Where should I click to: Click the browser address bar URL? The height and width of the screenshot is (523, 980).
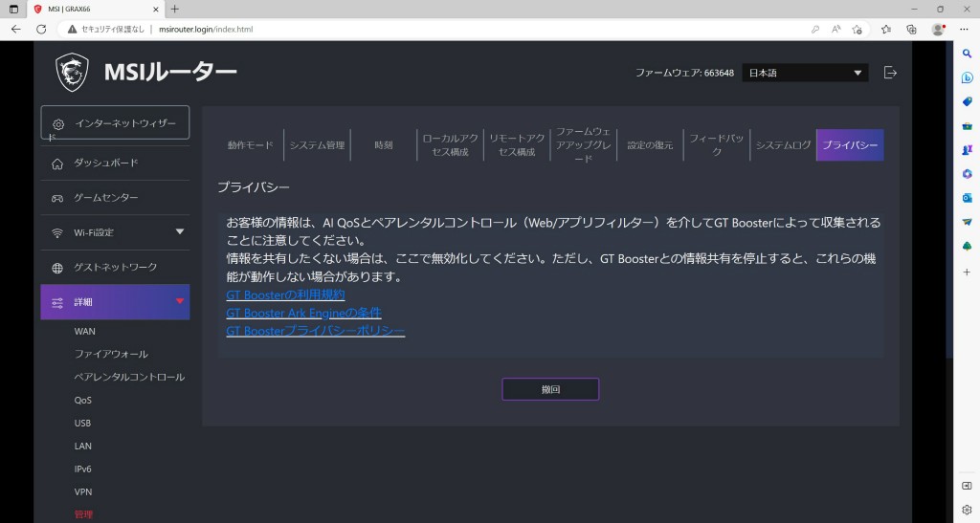[x=206, y=29]
